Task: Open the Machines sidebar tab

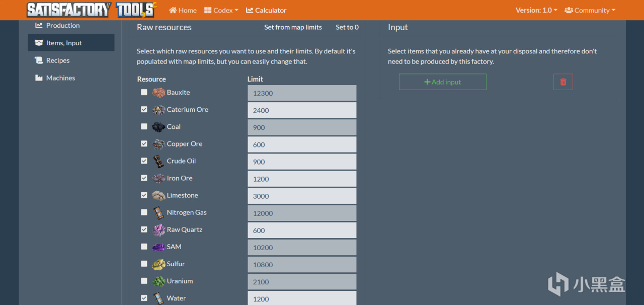Action: pyautogui.click(x=60, y=78)
